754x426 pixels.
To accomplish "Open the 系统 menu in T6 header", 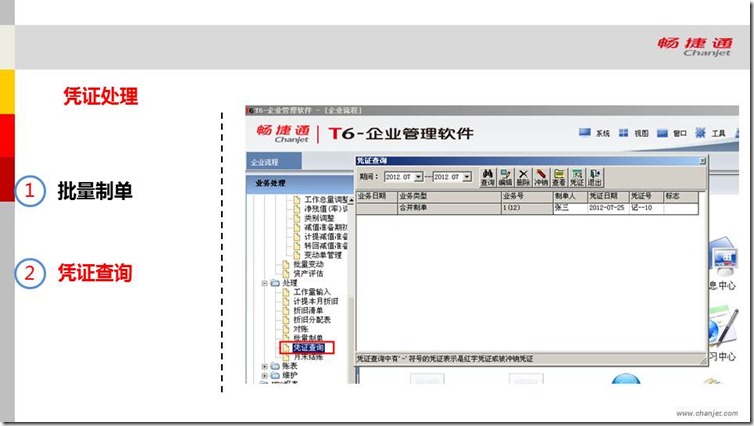I will [594, 133].
